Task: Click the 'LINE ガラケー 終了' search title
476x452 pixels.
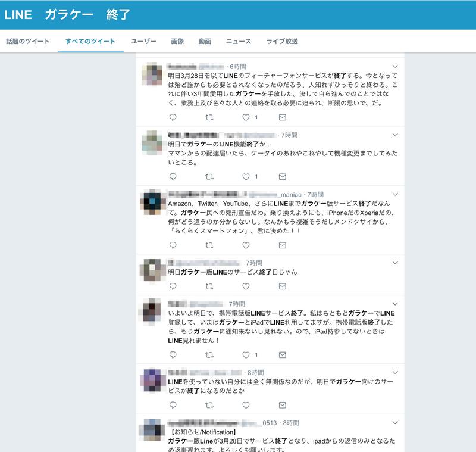Action: pos(67,14)
